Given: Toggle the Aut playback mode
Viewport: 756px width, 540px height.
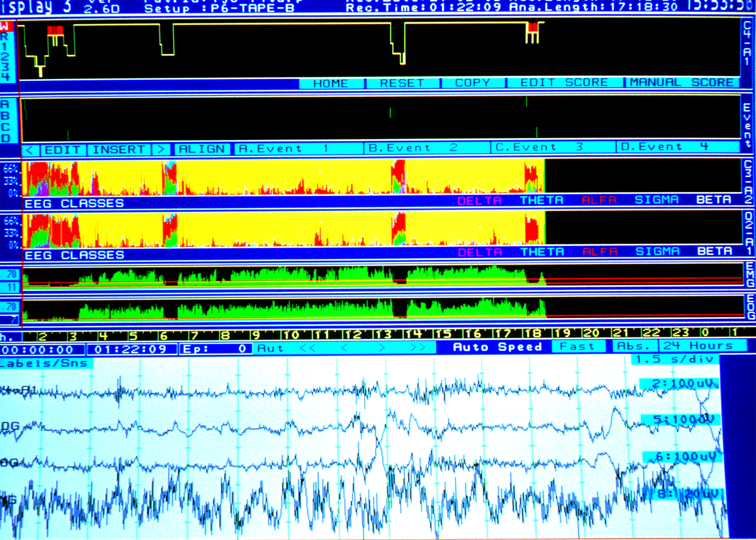Looking at the screenshot, I should [271, 348].
